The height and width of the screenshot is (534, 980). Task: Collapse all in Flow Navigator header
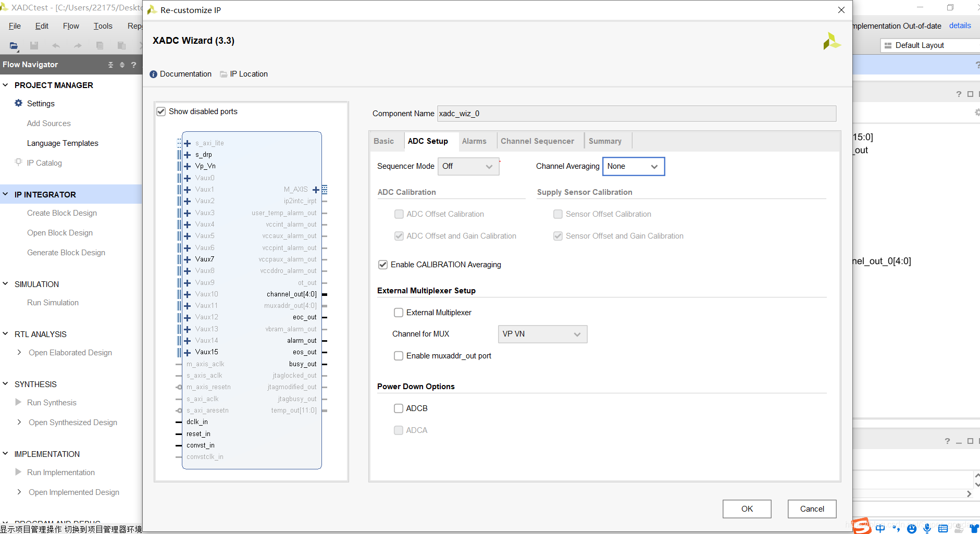[x=110, y=65]
